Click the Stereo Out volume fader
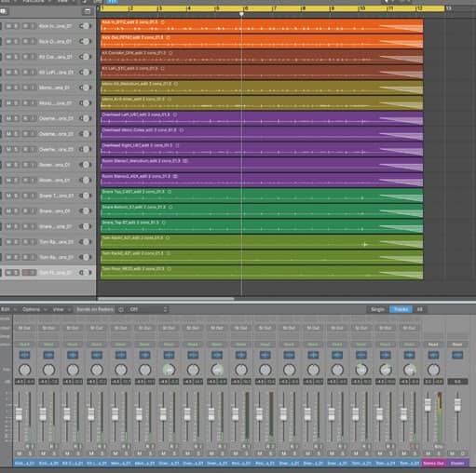The width and height of the screenshot is (476, 473). [428, 405]
